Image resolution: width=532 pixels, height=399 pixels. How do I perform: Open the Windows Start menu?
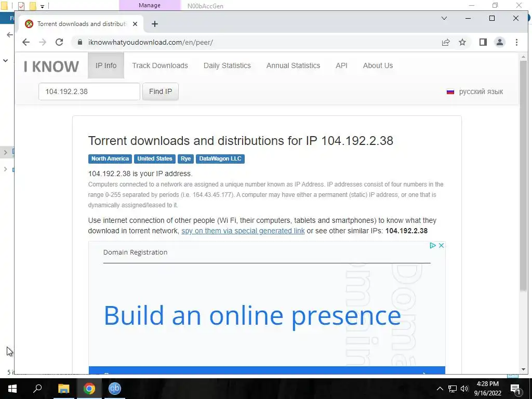point(12,389)
